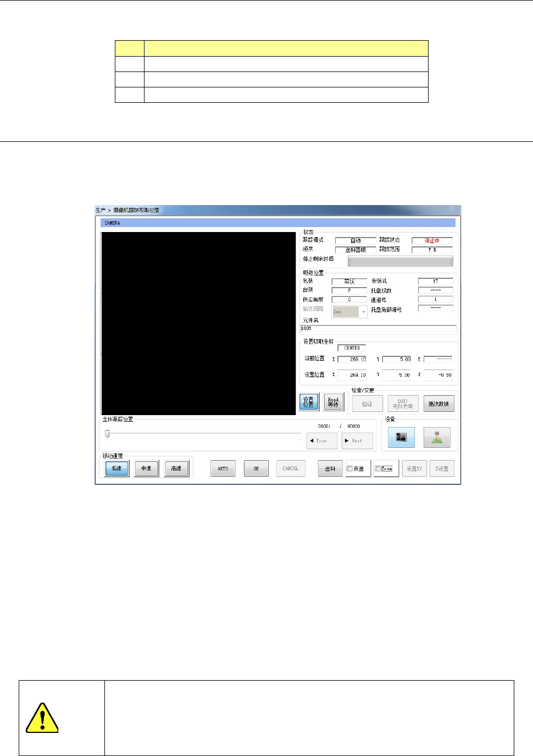
Task: Go to next position with Next
Action: coord(357,441)
